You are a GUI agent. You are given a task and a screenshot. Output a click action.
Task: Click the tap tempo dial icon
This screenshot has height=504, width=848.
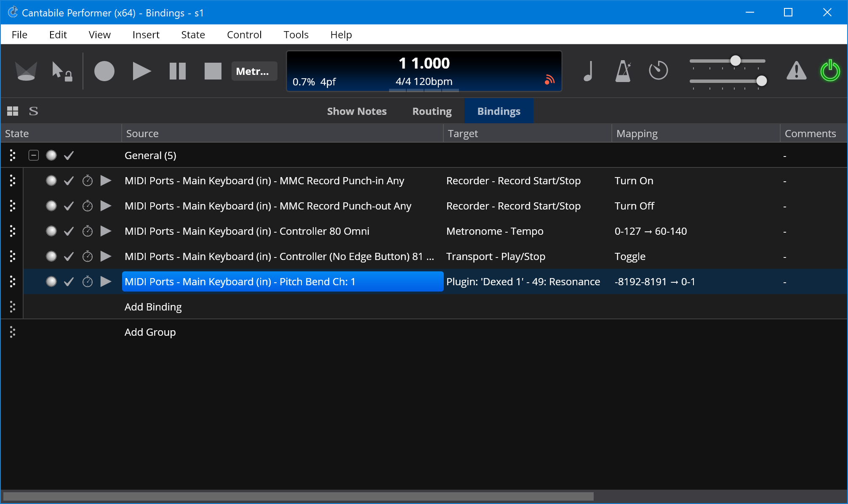(x=659, y=71)
